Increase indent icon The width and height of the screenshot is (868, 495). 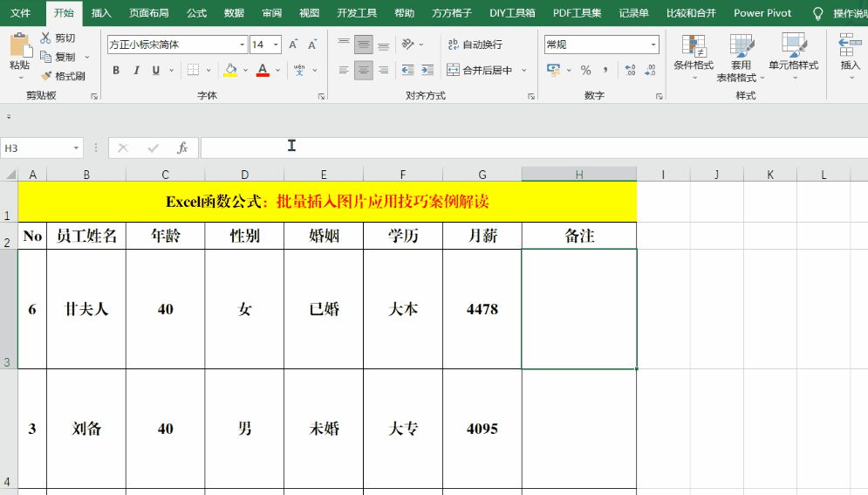(x=427, y=70)
